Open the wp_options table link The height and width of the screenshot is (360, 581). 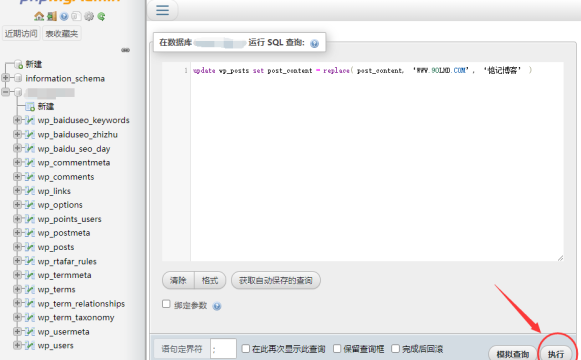pyautogui.click(x=60, y=205)
